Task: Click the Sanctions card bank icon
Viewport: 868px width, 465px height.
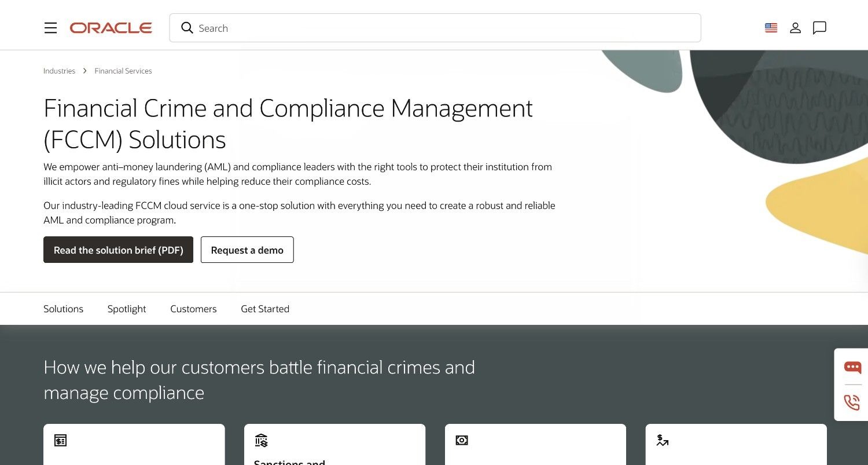Action: tap(261, 441)
